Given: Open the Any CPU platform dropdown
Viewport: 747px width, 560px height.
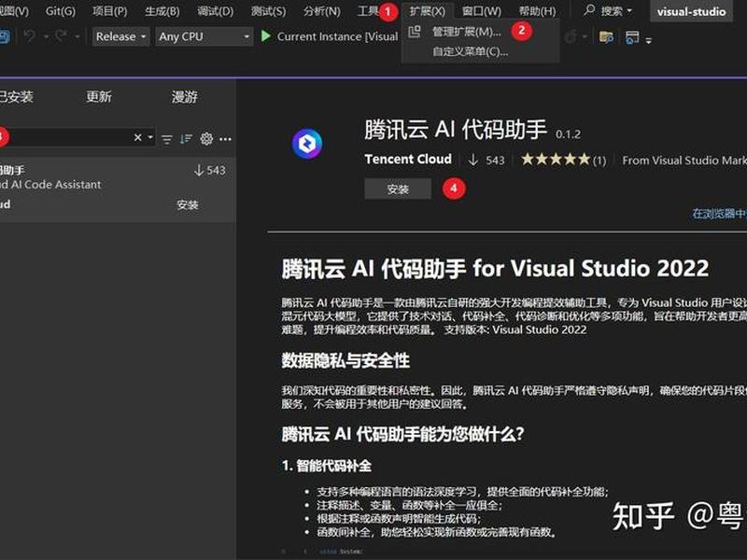Looking at the screenshot, I should pos(204,36).
